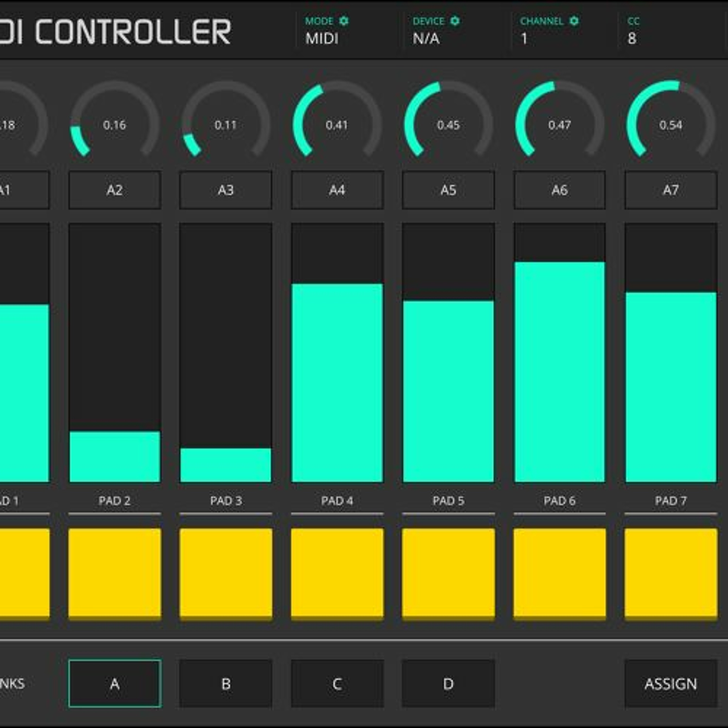Click the fader above PAD 4
Viewport: 728px width, 728px height.
[x=337, y=353]
